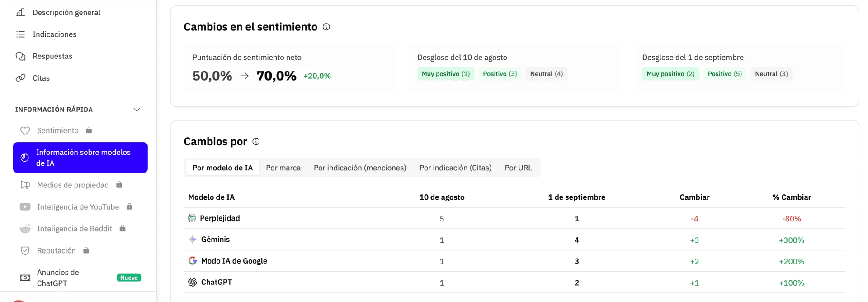Click the Anuncios de ChatGPT money icon
Screen dimensions: 868x302
coord(25,278)
